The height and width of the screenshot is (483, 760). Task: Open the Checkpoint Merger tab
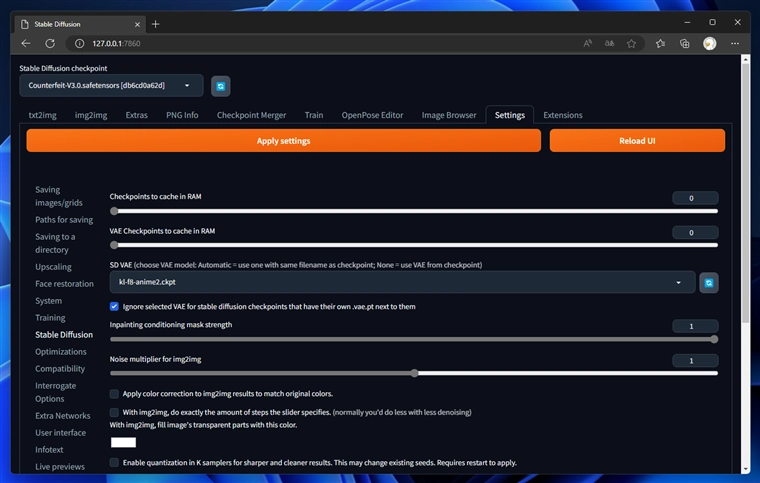click(x=251, y=115)
